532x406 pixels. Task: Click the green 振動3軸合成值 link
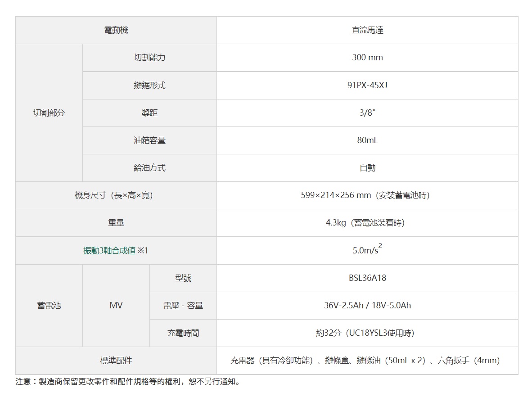(x=109, y=251)
